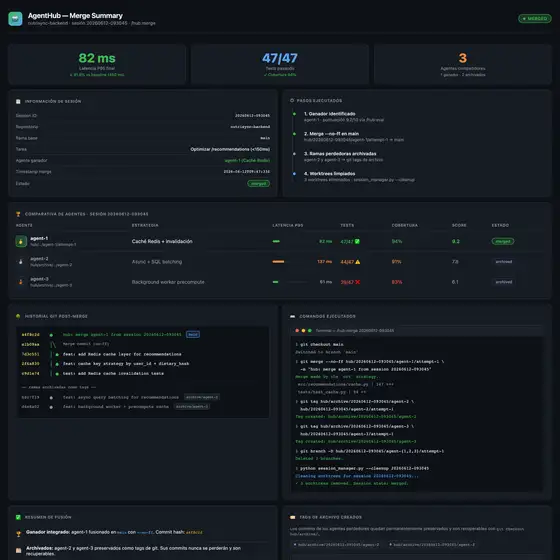Viewport: 560px width, 560px height.
Task: Click timeline dot of step 2 Merge --no-ff
Action: coord(294,134)
